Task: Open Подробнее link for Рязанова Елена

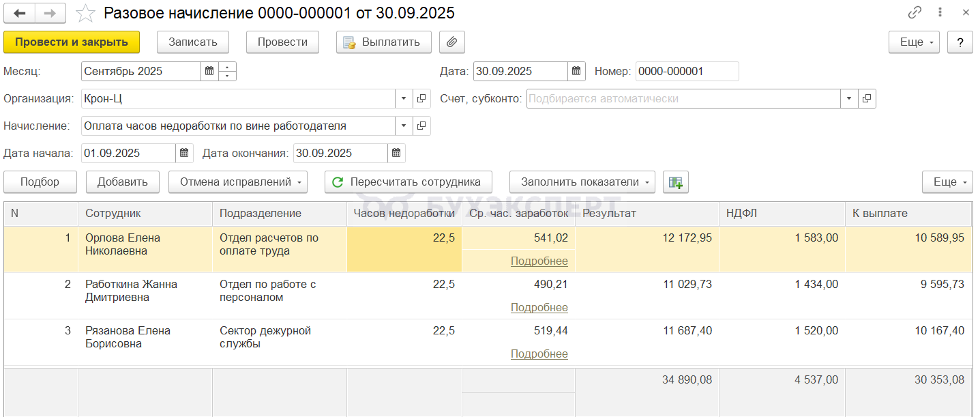Action: (x=539, y=354)
